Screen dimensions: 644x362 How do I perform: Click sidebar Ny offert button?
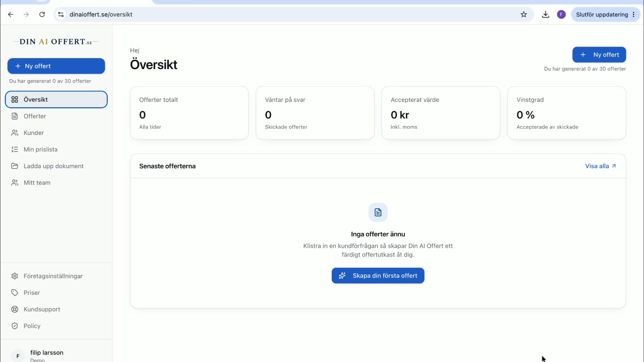click(56, 66)
